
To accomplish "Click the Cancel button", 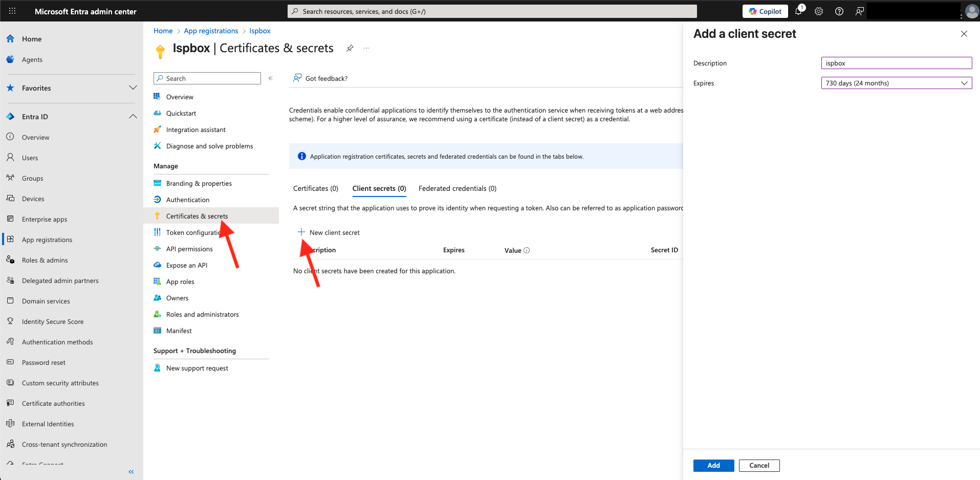I will (x=759, y=465).
